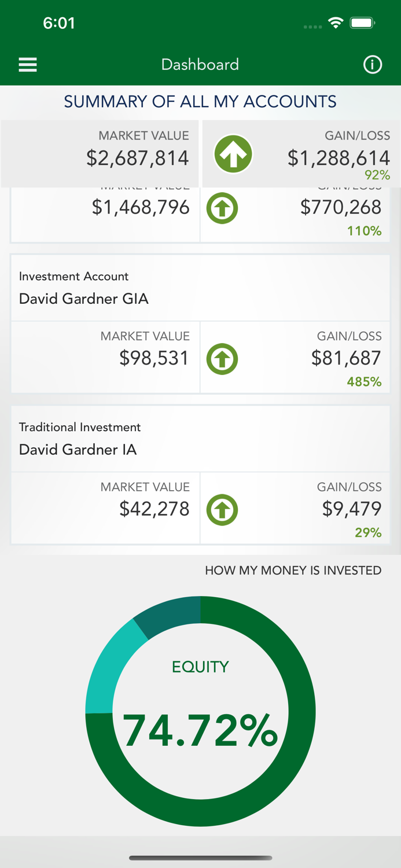Tap the SUMMARY OF ALL MY ACCOUNTS header

click(x=200, y=101)
